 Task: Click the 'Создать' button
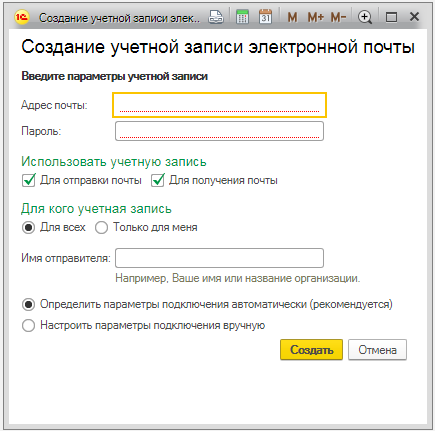pyautogui.click(x=311, y=350)
